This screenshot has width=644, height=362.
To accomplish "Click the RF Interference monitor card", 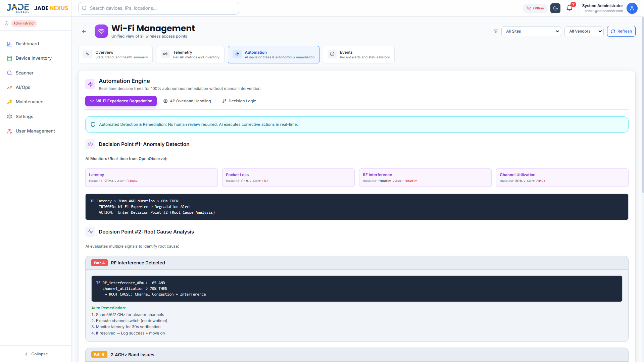I will point(425,178).
